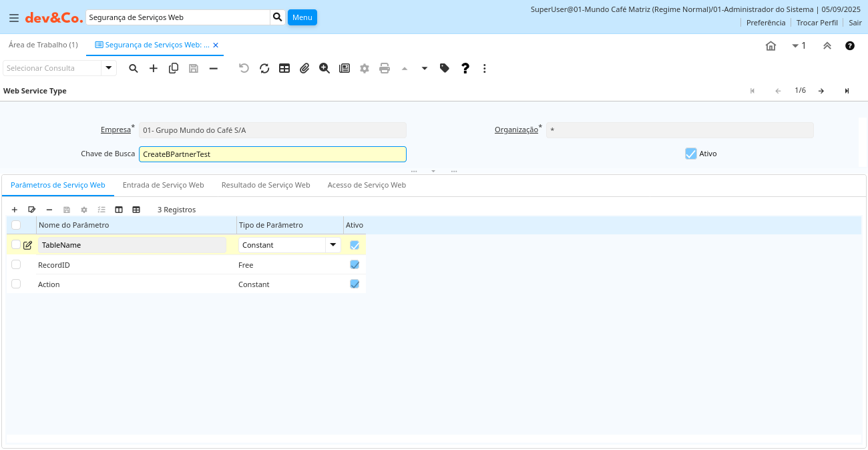The width and height of the screenshot is (868, 450).
Task: Uncheck the Ativo checkbox in header form
Action: pyautogui.click(x=691, y=154)
